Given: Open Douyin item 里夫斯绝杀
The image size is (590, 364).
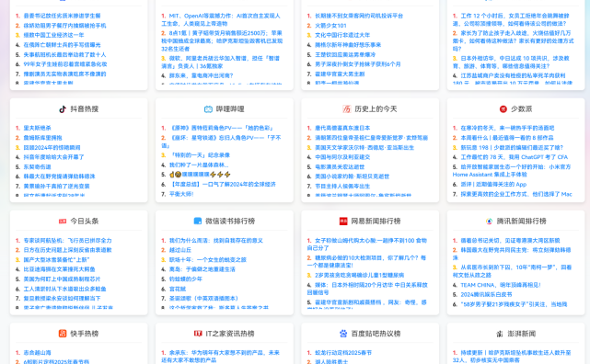Looking at the screenshot, I should coord(37,128).
